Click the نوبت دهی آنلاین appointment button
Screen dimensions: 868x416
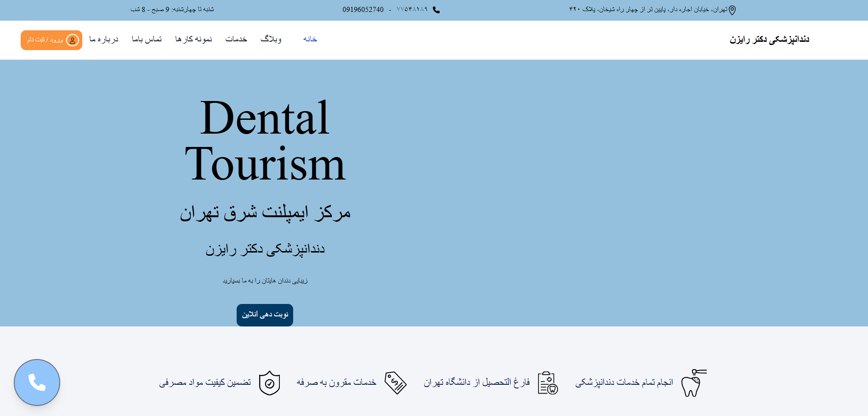tap(265, 315)
